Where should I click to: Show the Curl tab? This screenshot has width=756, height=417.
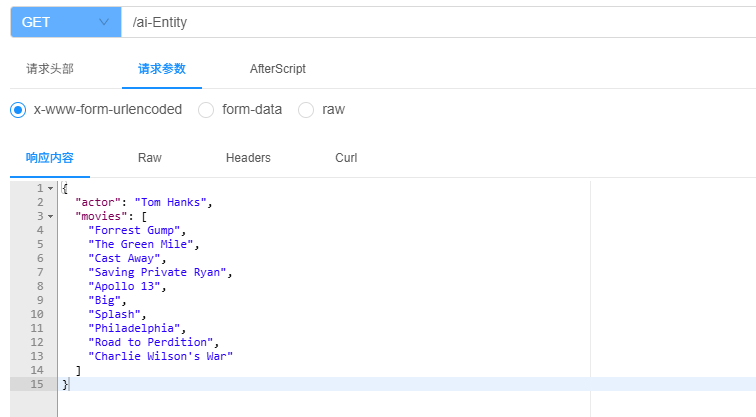coord(346,158)
